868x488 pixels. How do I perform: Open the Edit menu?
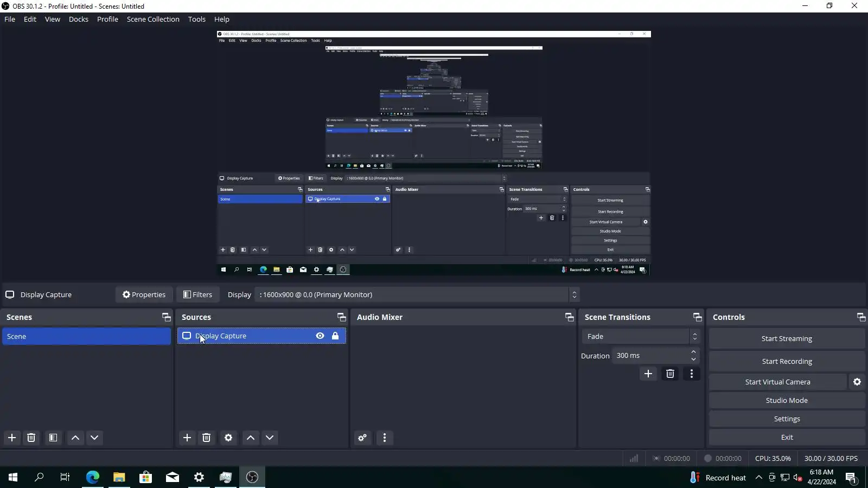[x=30, y=19]
